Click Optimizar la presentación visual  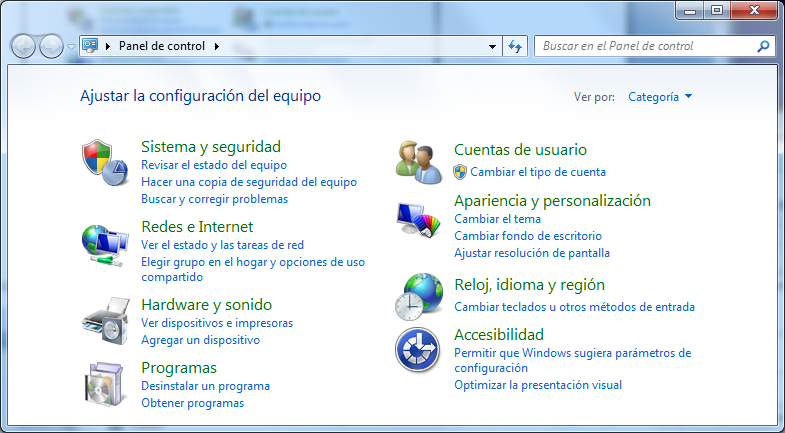[x=538, y=385]
